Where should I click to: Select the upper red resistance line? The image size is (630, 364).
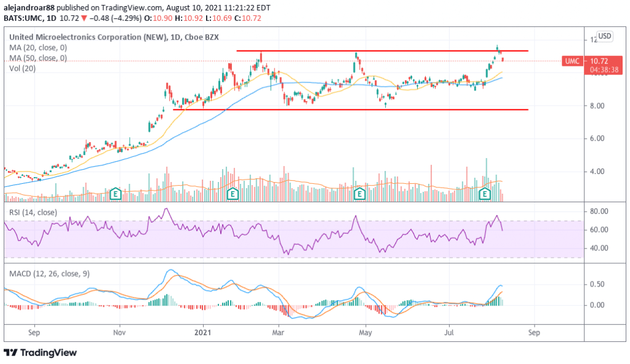[382, 51]
